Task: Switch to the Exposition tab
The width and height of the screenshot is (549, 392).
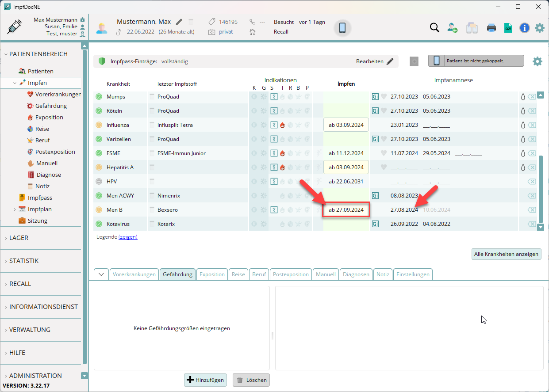Action: tap(212, 274)
